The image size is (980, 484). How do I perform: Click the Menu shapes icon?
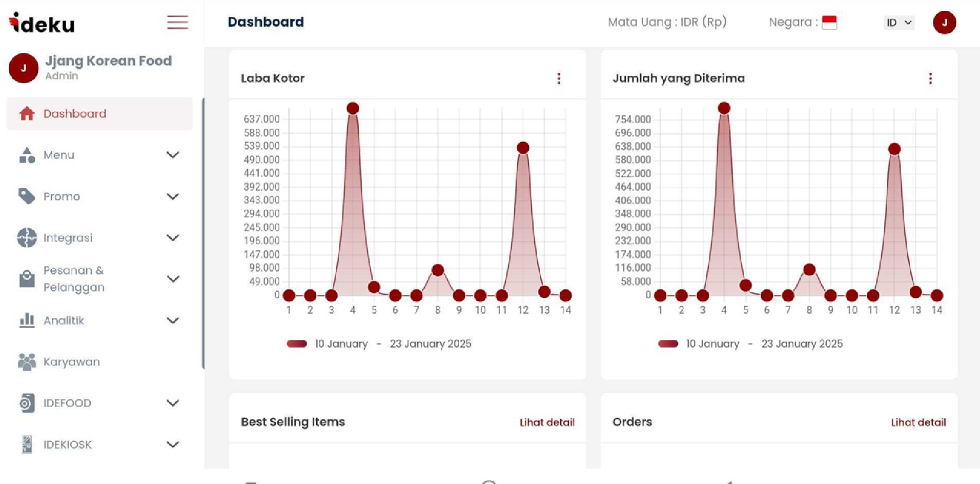click(x=27, y=155)
